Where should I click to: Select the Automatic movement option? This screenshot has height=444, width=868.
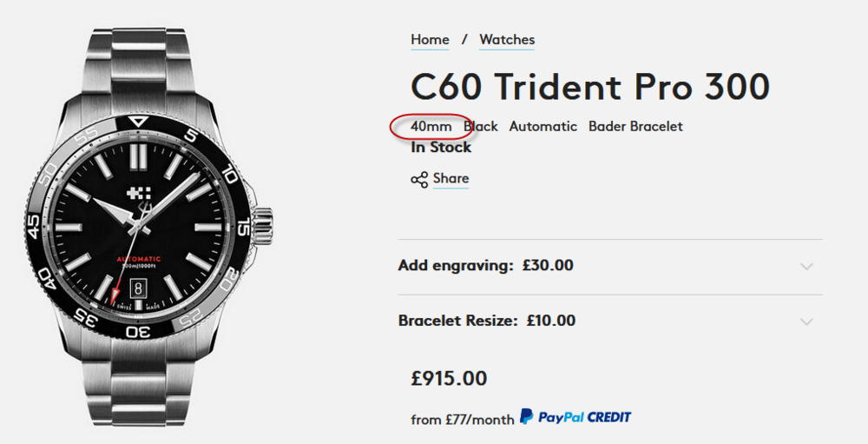(542, 127)
